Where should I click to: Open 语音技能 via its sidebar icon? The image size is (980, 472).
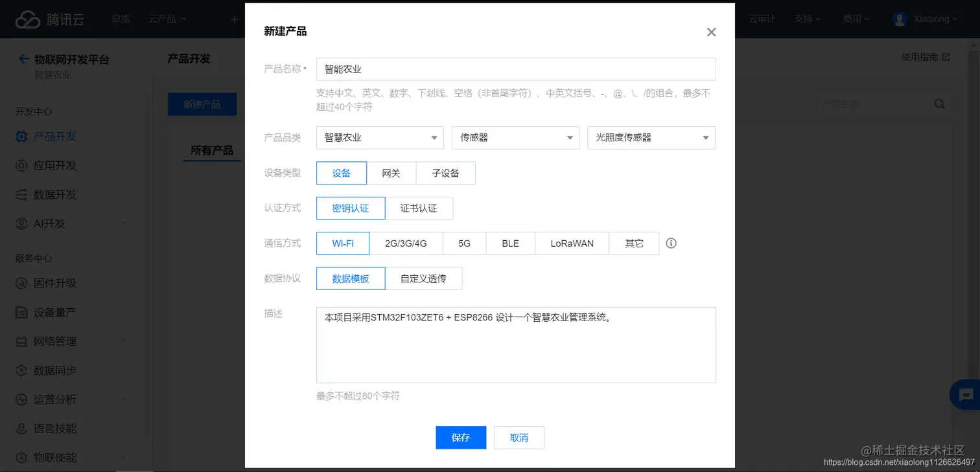(x=21, y=429)
